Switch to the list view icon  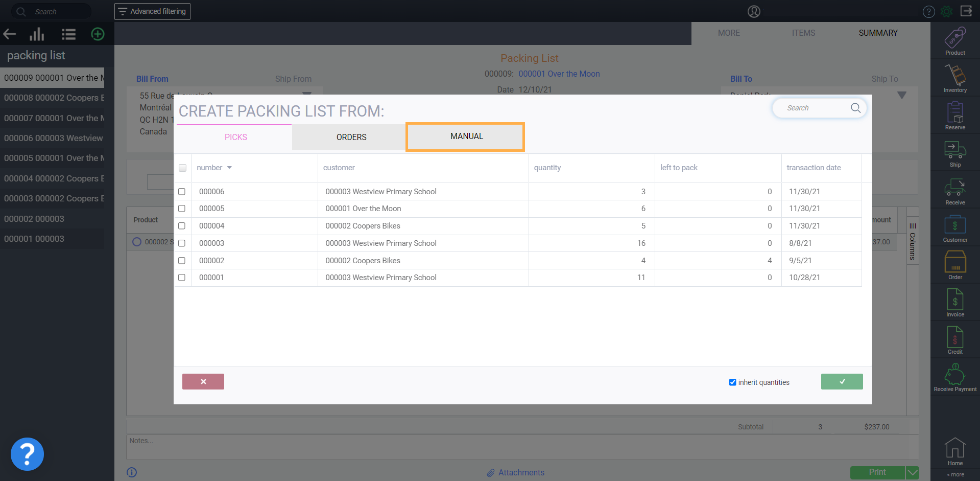68,34
